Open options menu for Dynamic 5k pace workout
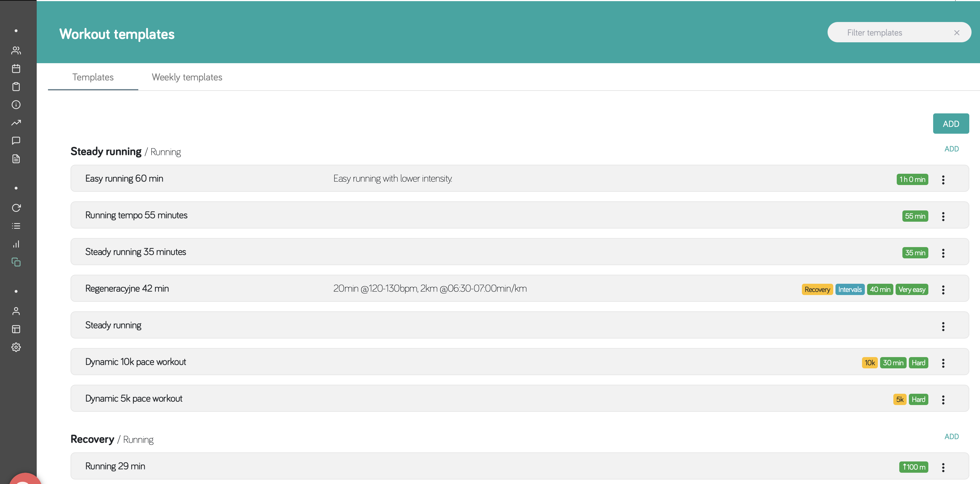 (943, 400)
